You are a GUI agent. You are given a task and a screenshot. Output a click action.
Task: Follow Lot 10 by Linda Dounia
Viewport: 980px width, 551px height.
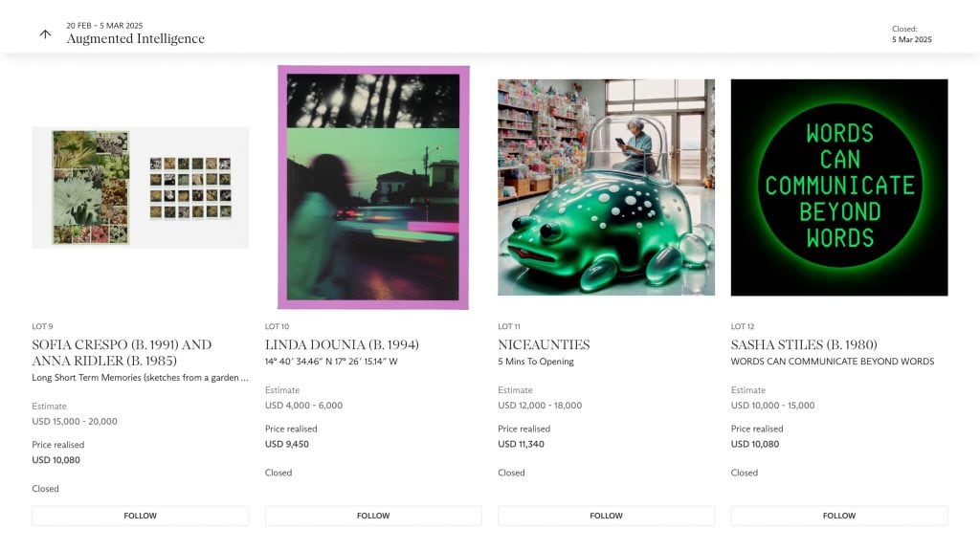click(x=373, y=516)
